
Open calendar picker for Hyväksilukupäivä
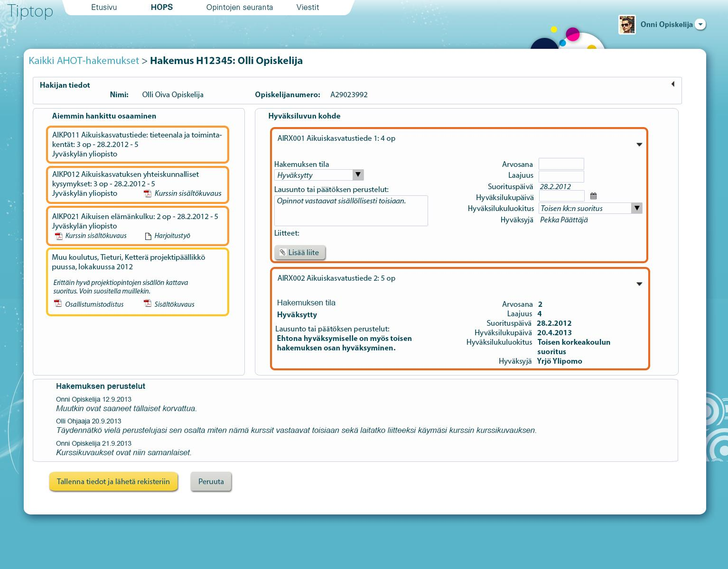point(593,196)
